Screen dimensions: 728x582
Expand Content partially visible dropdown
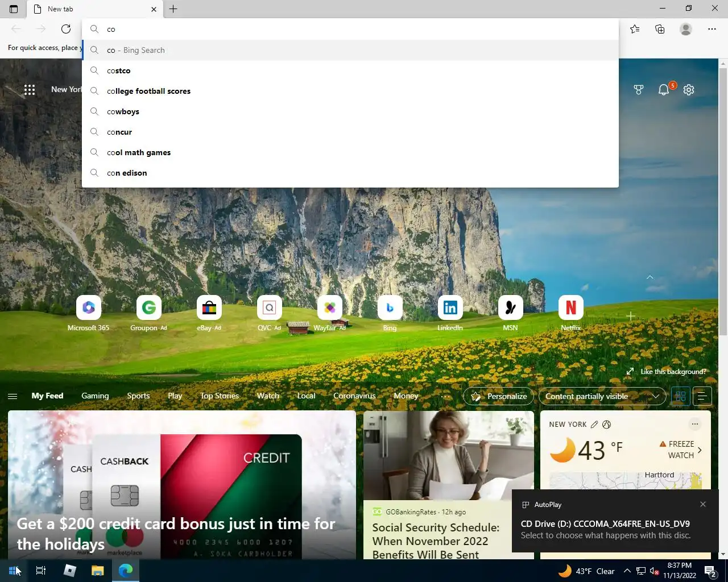602,396
